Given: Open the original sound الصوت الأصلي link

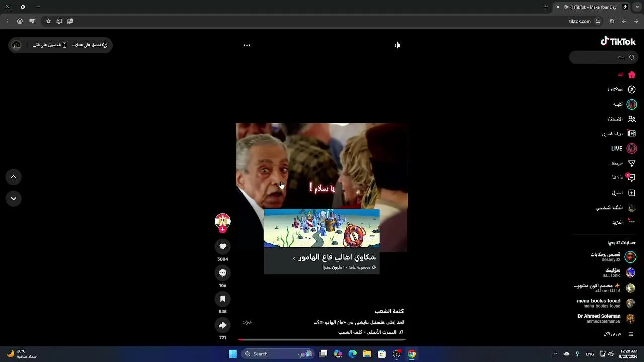Looking at the screenshot, I should pos(371,332).
